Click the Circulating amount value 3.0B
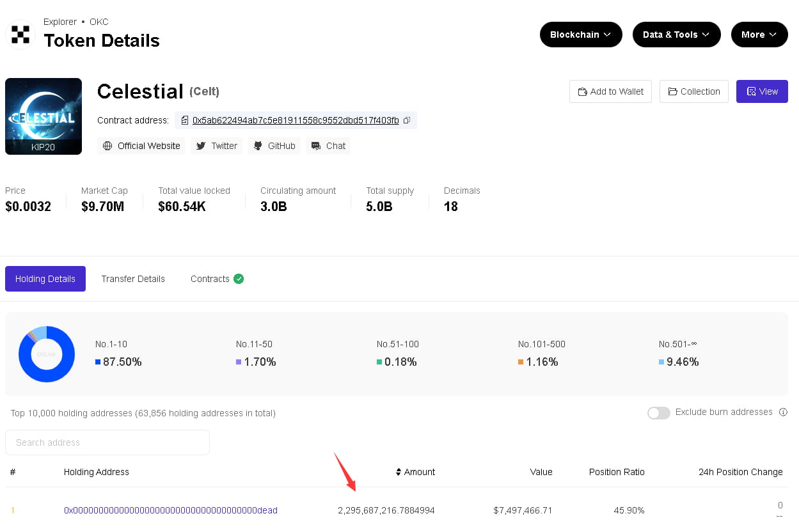This screenshot has height=532, width=799. [274, 207]
